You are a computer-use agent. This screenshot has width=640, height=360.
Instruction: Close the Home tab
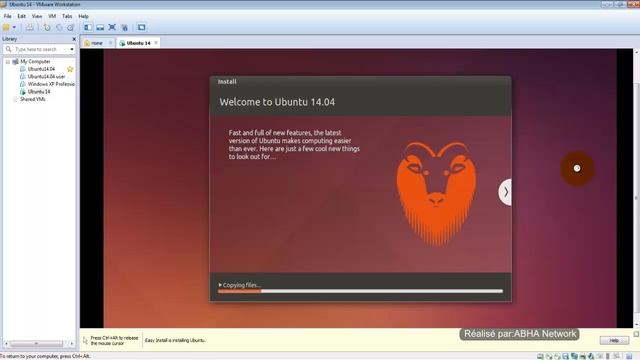(x=110, y=43)
